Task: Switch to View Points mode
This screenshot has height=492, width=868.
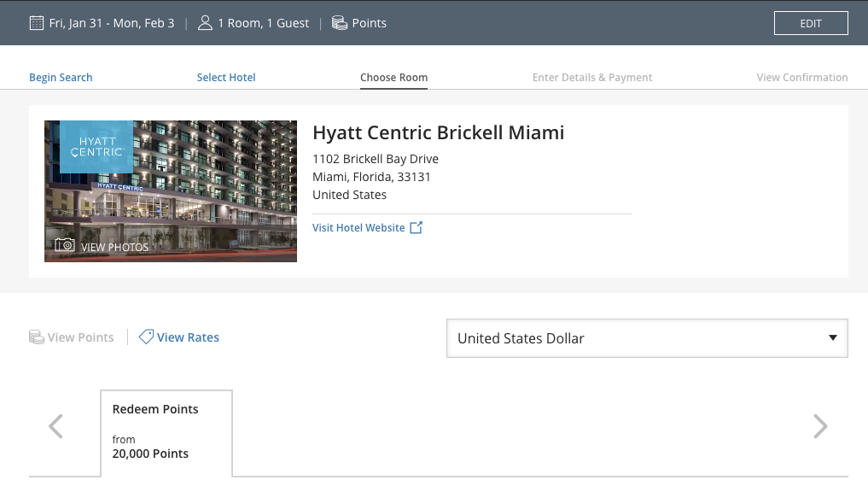Action: point(80,337)
